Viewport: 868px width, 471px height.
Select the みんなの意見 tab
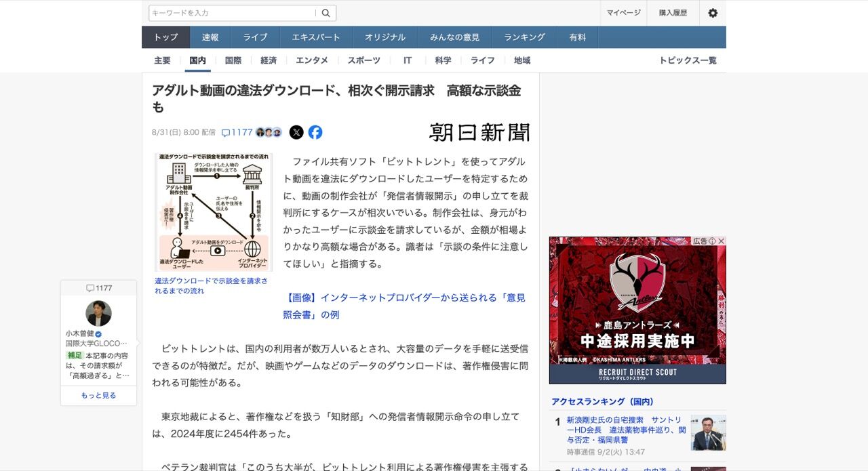[454, 37]
